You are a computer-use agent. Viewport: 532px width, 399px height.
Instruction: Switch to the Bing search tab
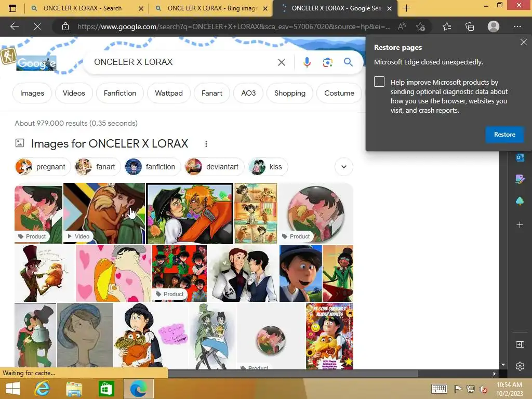point(82,8)
